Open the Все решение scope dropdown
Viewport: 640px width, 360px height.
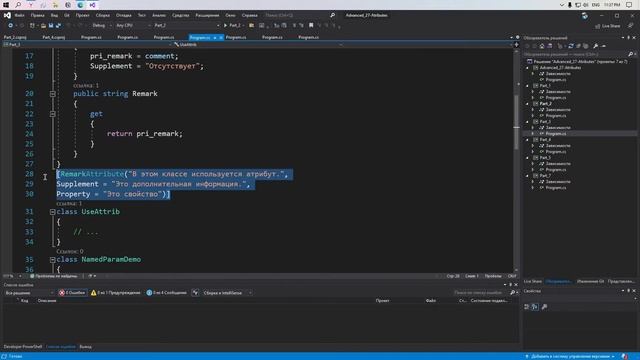click(x=29, y=293)
